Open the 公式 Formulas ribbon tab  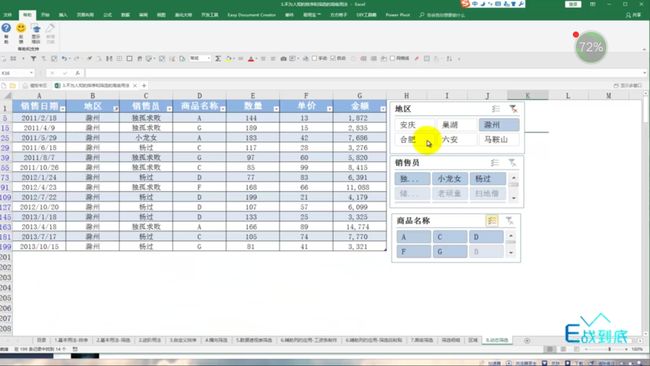(x=108, y=15)
